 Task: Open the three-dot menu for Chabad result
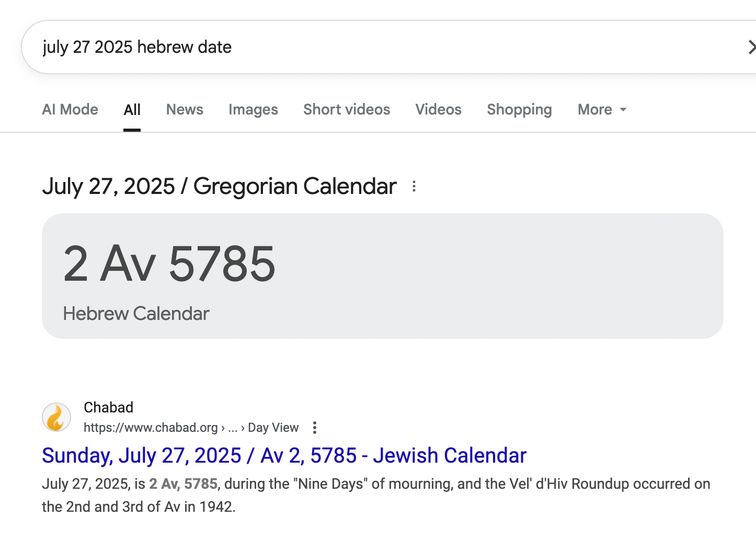[315, 428]
